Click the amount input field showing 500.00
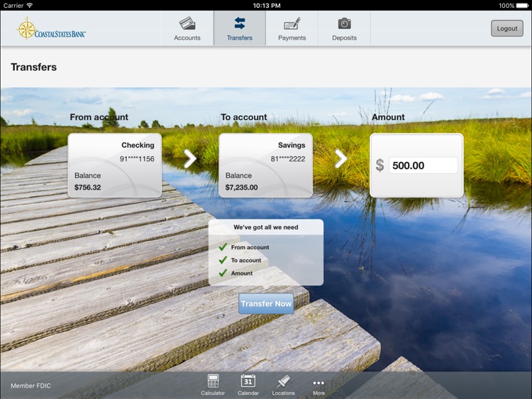This screenshot has height=399, width=532. [423, 165]
